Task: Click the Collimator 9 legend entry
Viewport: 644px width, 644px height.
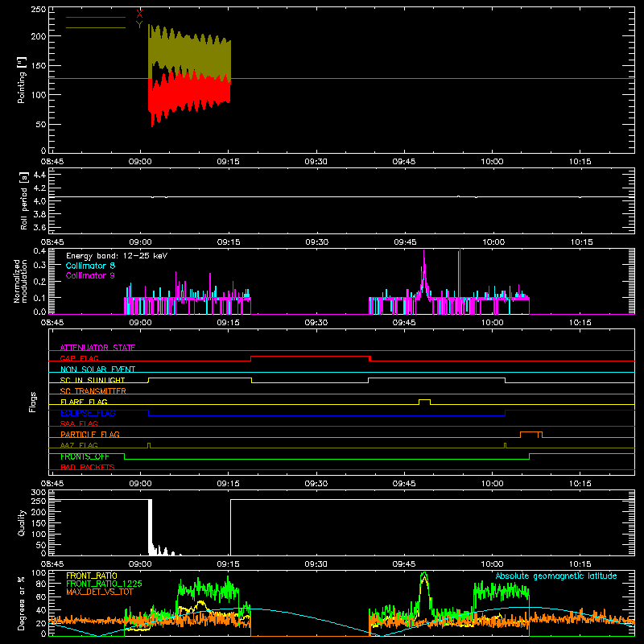Action: pos(90,275)
